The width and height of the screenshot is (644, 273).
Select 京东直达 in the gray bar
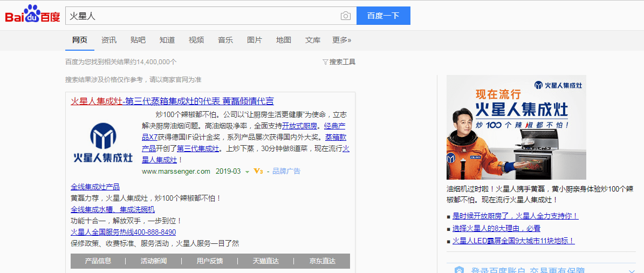[x=323, y=261]
